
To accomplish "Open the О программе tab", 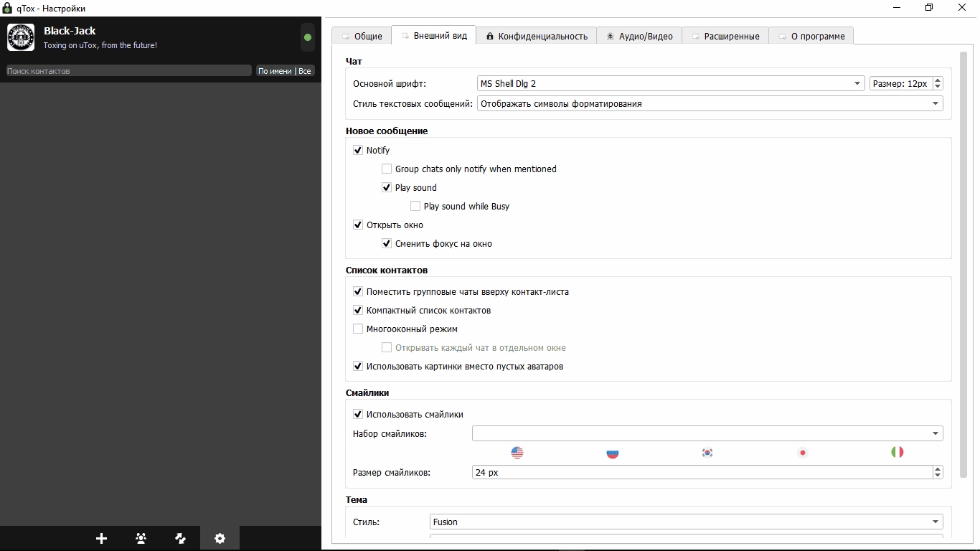I will [x=811, y=36].
